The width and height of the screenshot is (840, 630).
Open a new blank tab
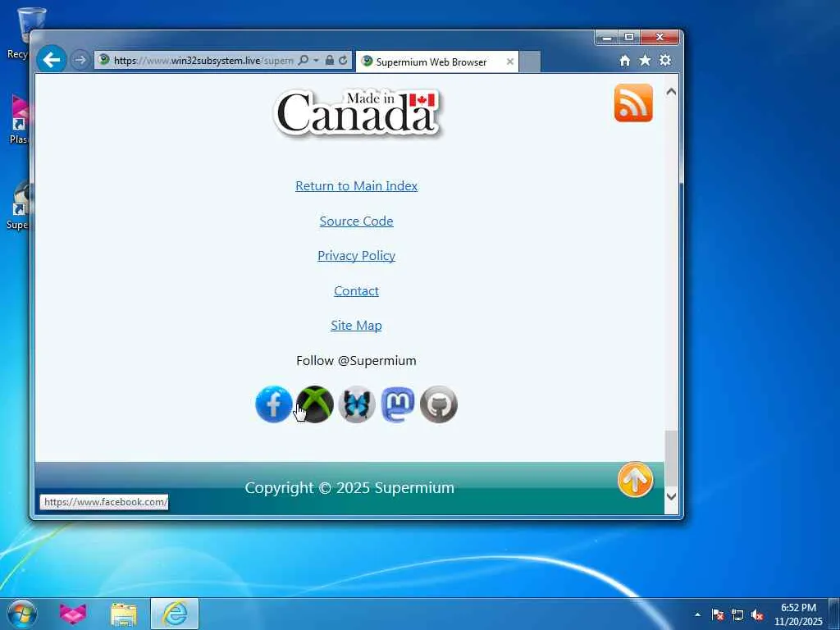[x=530, y=62]
